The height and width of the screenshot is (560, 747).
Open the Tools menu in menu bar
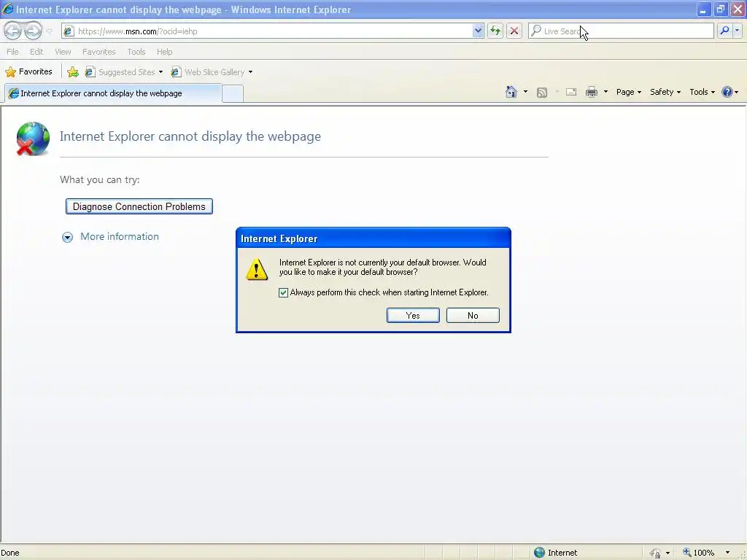point(136,52)
